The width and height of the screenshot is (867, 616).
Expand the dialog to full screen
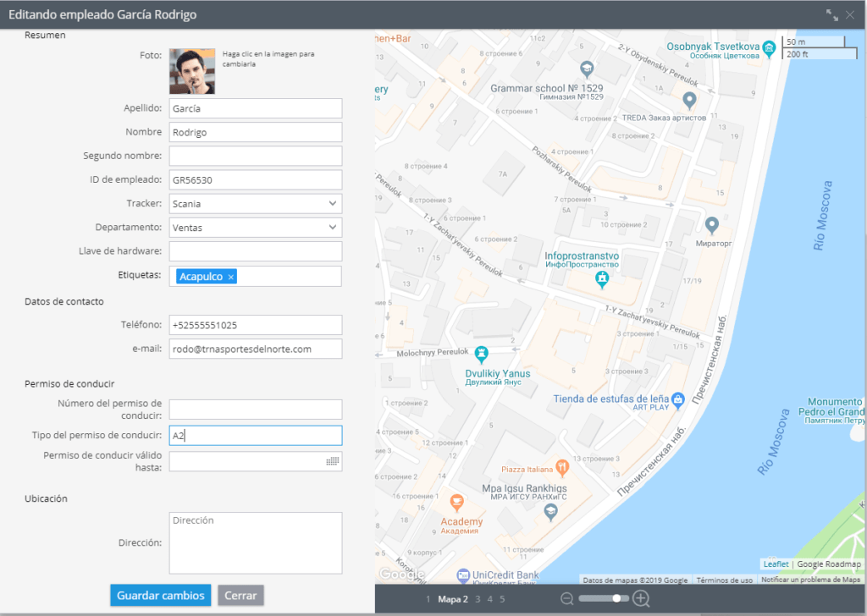coord(831,15)
